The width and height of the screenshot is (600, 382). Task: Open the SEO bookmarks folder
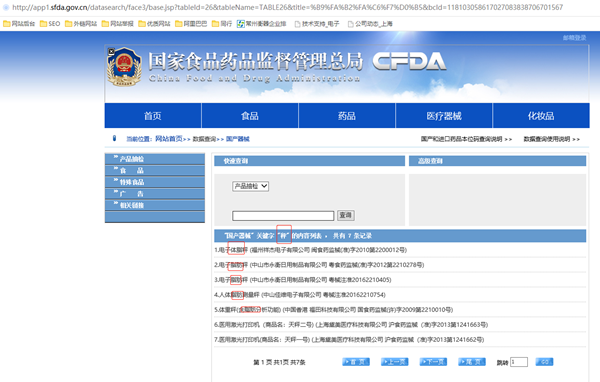click(x=50, y=24)
